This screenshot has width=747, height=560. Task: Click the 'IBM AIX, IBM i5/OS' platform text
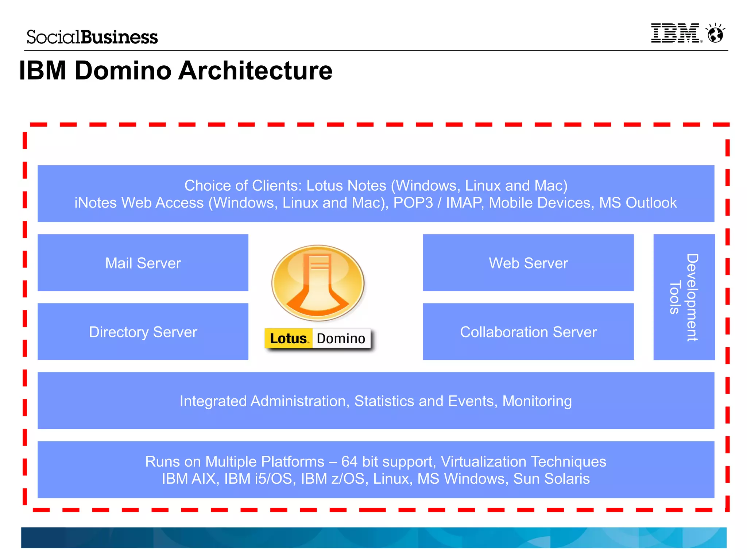tap(376, 479)
